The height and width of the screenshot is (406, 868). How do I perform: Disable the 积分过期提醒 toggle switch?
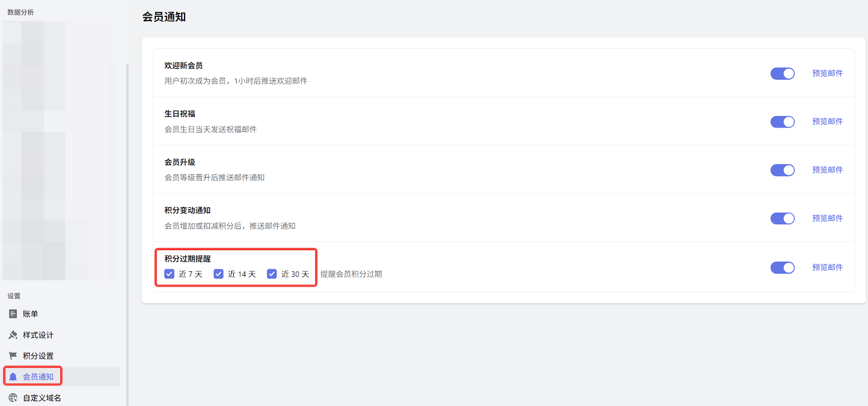pyautogui.click(x=782, y=268)
